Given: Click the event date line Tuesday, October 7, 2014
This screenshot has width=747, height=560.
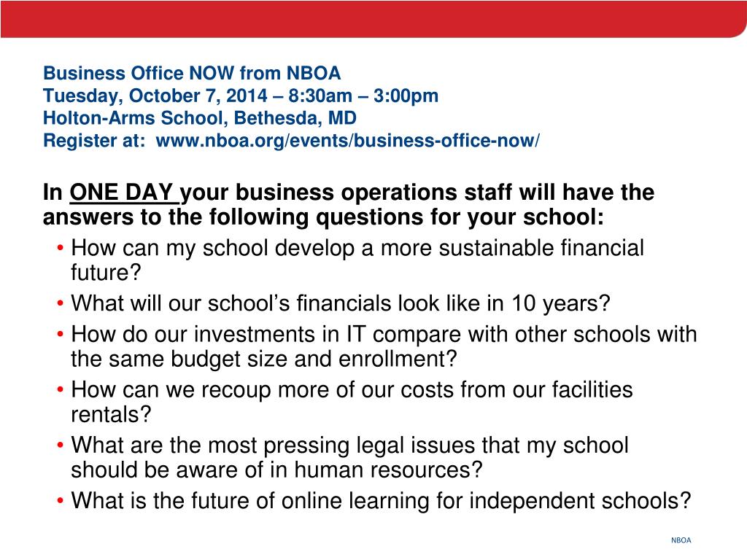Looking at the screenshot, I should point(155,96).
